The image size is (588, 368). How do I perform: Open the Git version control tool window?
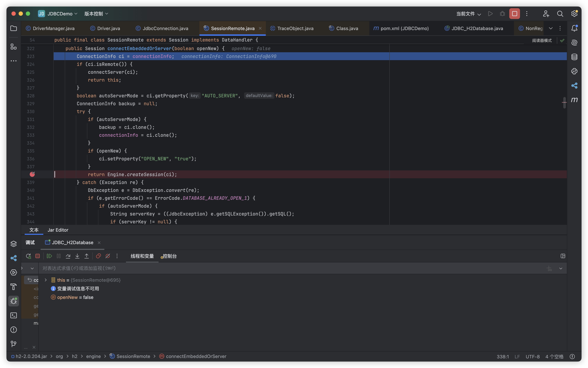click(14, 344)
